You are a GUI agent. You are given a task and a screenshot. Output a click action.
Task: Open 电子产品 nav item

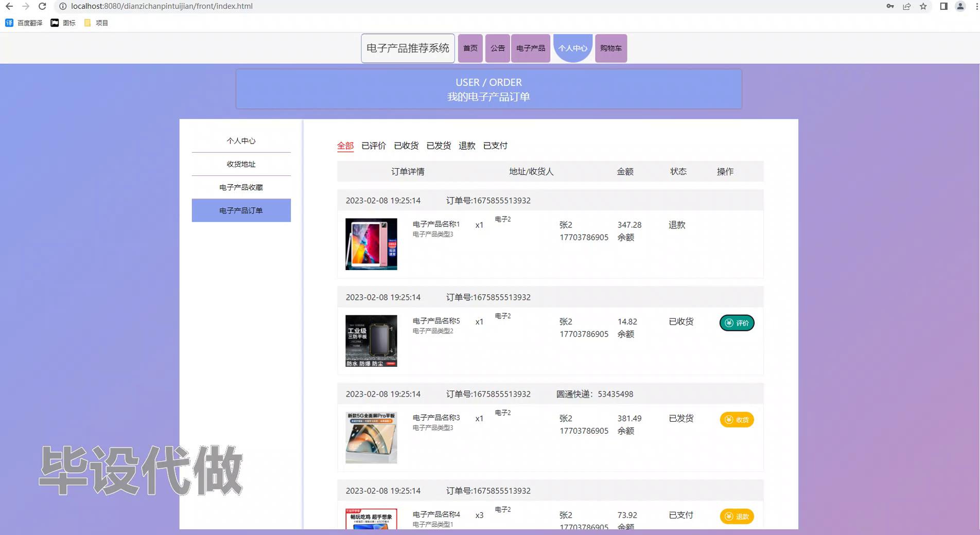click(x=531, y=48)
